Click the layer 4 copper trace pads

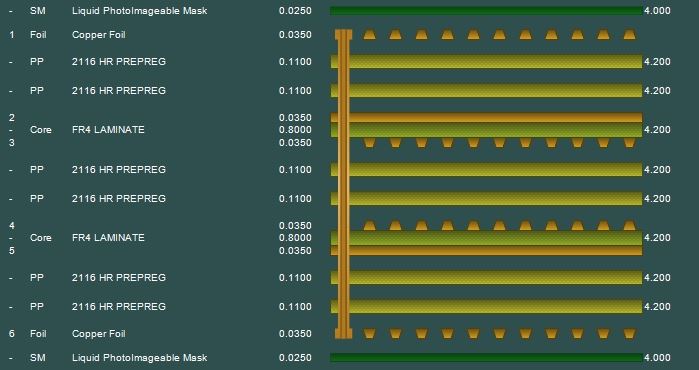click(x=499, y=225)
